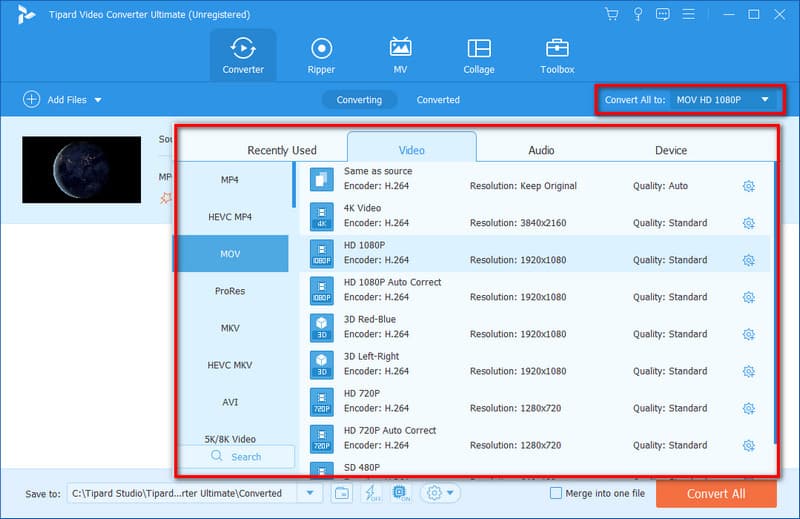The height and width of the screenshot is (519, 800).
Task: Toggle the hardware acceleration lightning icon
Action: (x=371, y=493)
